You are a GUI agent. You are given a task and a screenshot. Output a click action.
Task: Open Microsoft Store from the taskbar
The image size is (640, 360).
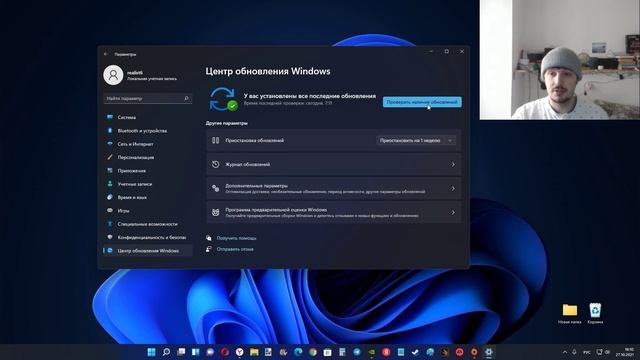(x=328, y=352)
